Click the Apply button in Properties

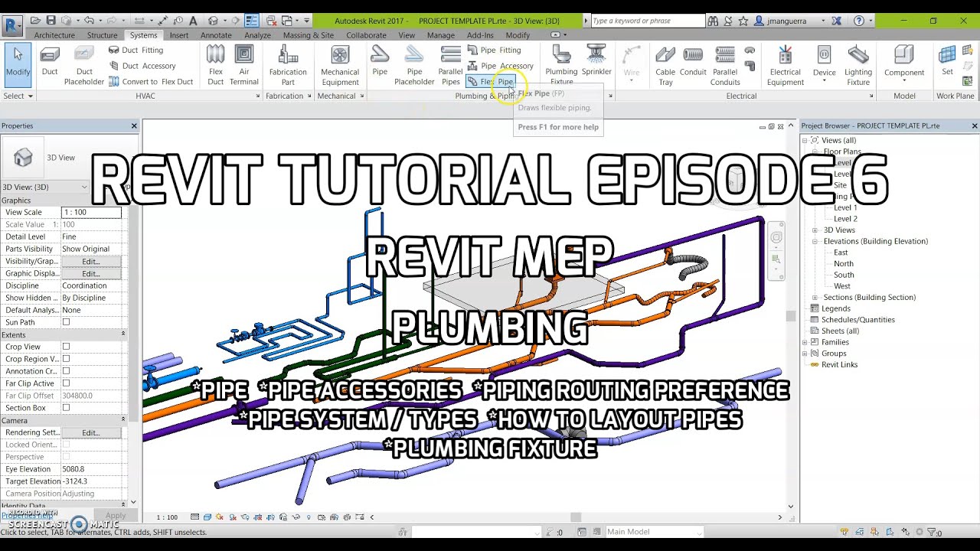pyautogui.click(x=116, y=515)
